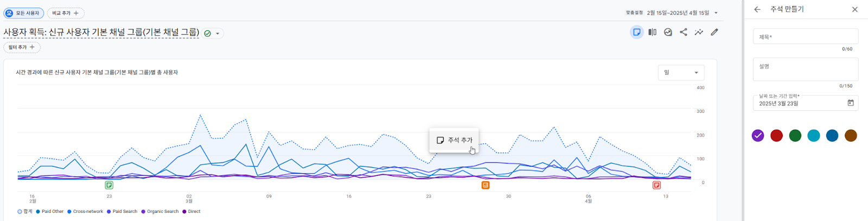Toggle the Direct legend series
This screenshot has height=221, width=868.
tap(192, 212)
